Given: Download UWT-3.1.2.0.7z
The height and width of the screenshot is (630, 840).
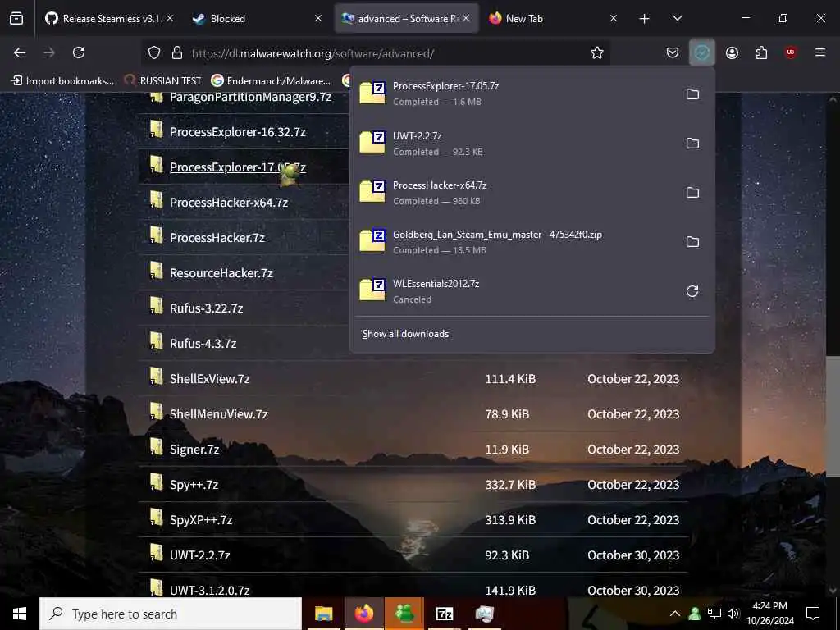Looking at the screenshot, I should (209, 591).
